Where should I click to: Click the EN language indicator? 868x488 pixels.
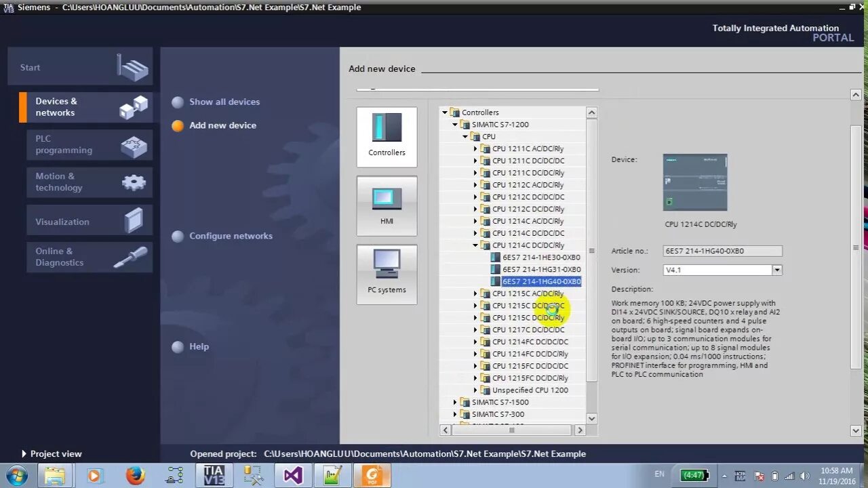pos(659,474)
